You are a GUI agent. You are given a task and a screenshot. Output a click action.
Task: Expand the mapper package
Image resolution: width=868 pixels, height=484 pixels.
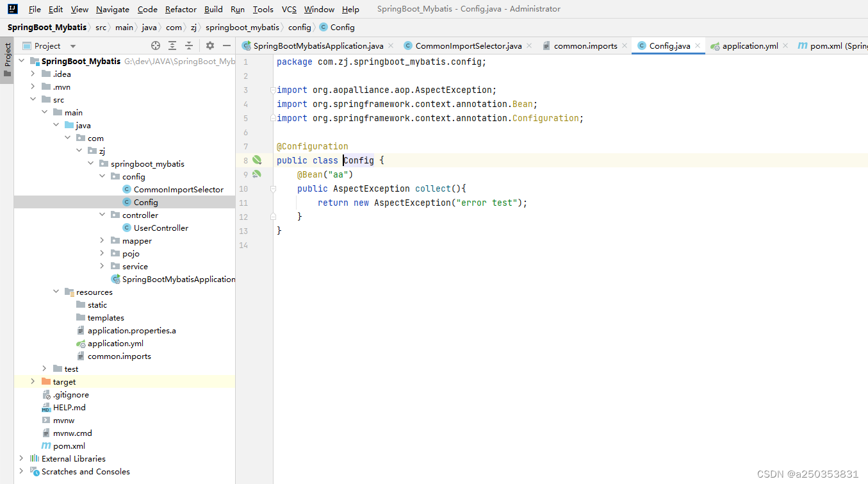pos(102,240)
